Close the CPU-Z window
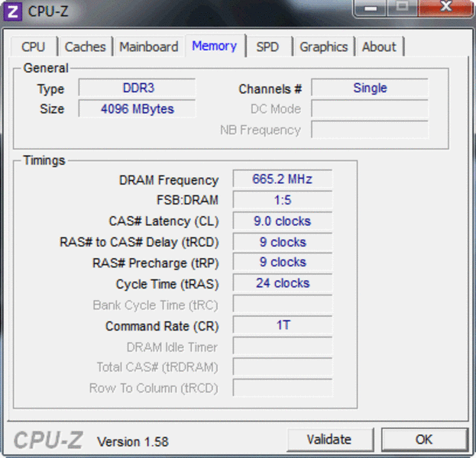Viewport: 476px width, 458px height. (446, 8)
